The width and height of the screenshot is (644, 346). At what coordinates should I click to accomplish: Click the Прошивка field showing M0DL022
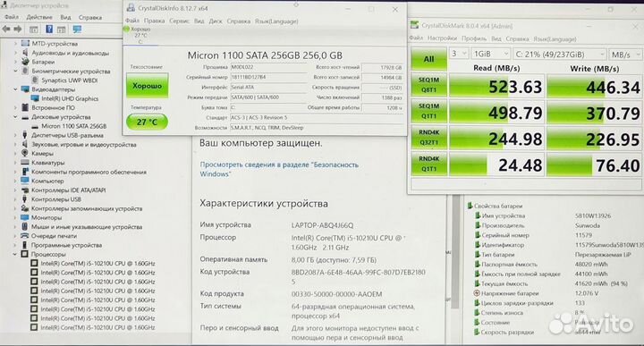[268, 67]
